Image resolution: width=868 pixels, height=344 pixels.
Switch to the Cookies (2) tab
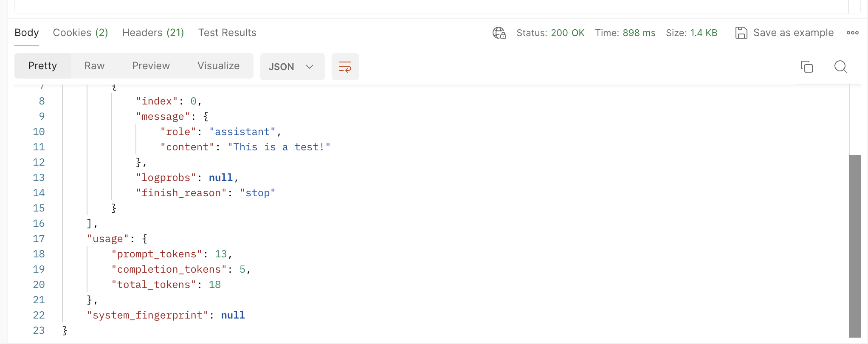tap(80, 33)
